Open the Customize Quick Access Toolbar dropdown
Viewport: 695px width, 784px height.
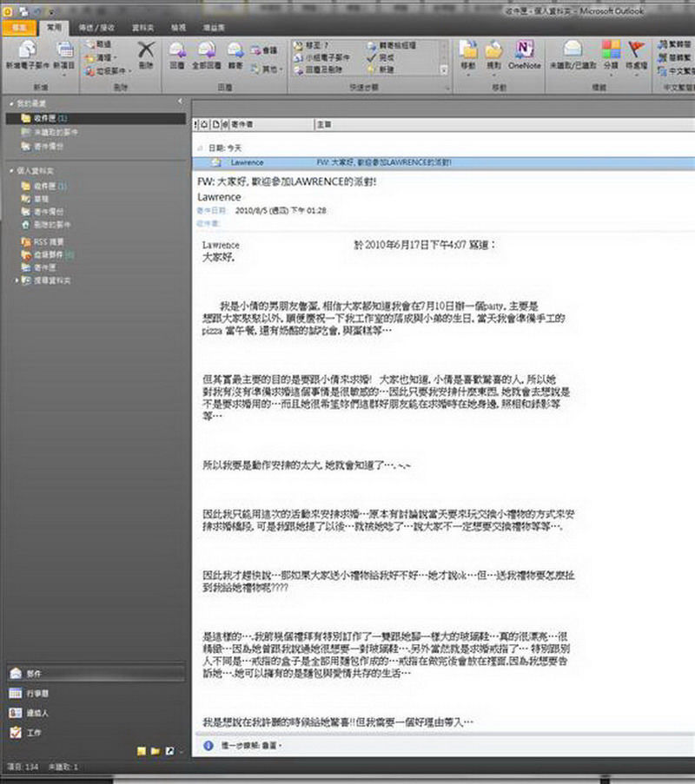pyautogui.click(x=50, y=11)
